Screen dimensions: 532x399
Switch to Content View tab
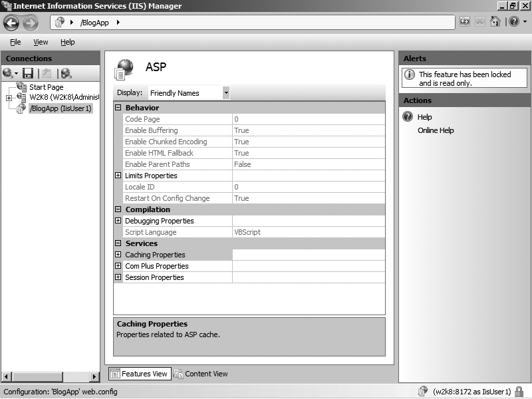(x=201, y=374)
